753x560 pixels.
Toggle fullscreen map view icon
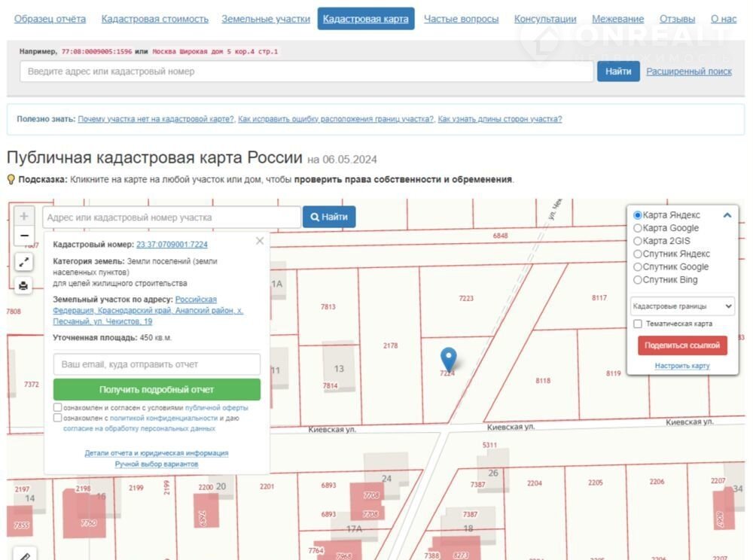24,262
